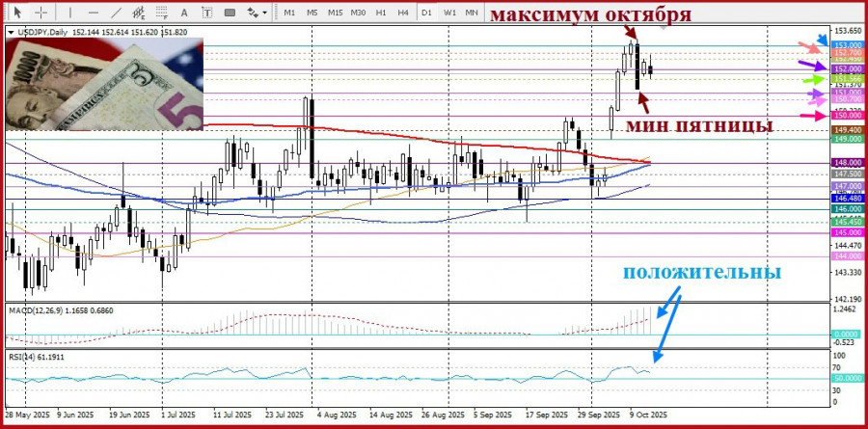Image resolution: width=868 pixels, height=429 pixels.
Task: Choose the Fibonacci Retracement tool
Action: click(162, 12)
